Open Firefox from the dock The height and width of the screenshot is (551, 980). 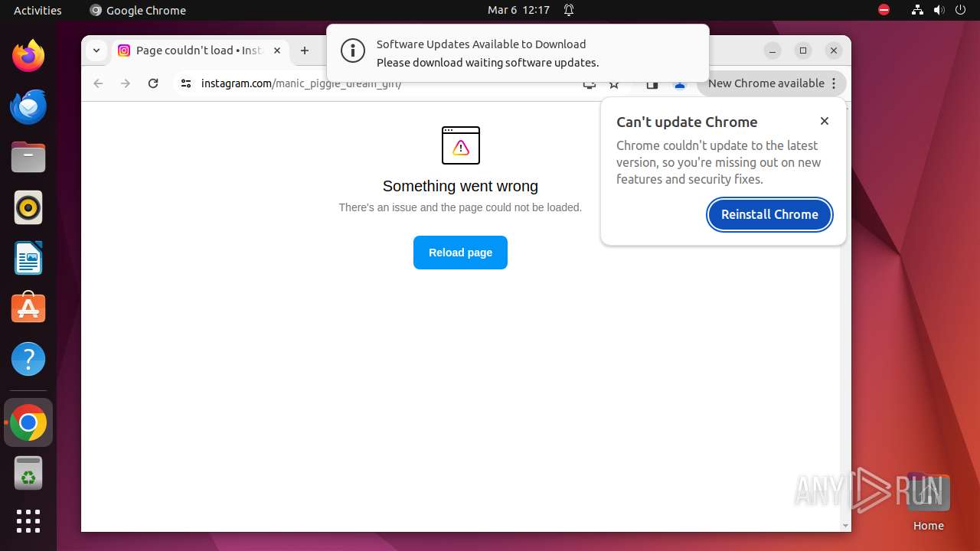click(28, 56)
